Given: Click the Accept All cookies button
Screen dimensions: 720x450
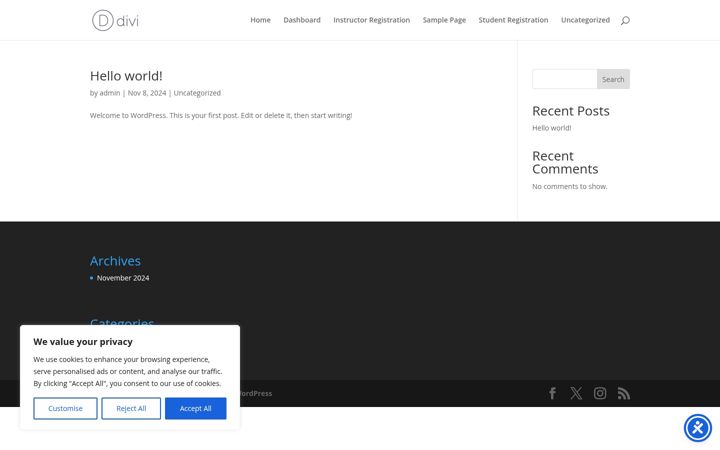Looking at the screenshot, I should [x=196, y=408].
